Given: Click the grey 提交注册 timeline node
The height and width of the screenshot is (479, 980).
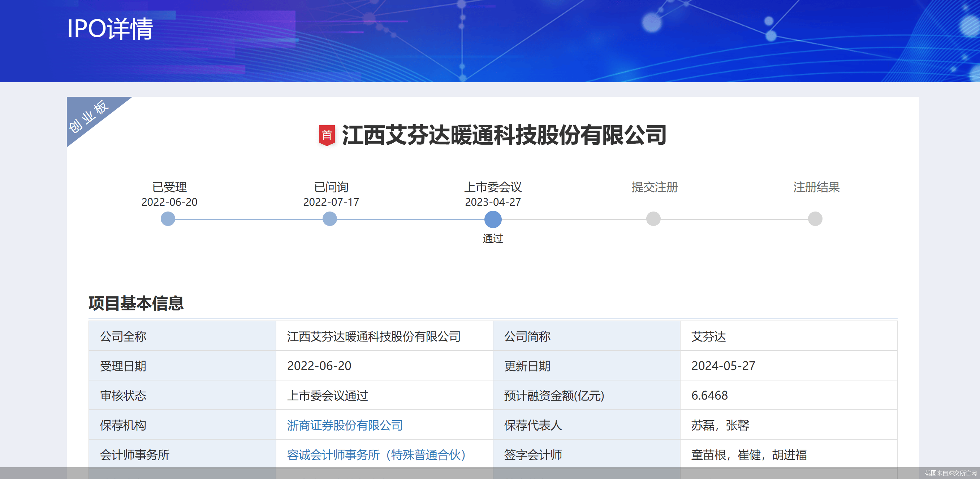Looking at the screenshot, I should click(x=653, y=219).
